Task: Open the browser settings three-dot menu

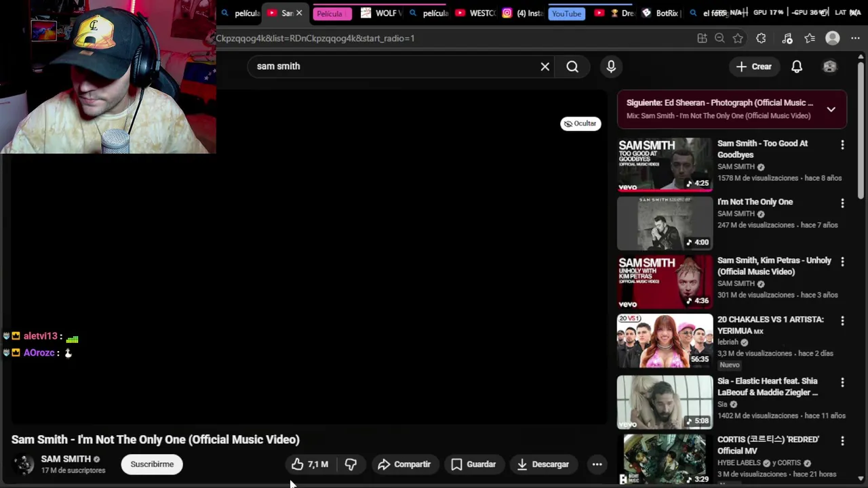Action: (x=856, y=39)
